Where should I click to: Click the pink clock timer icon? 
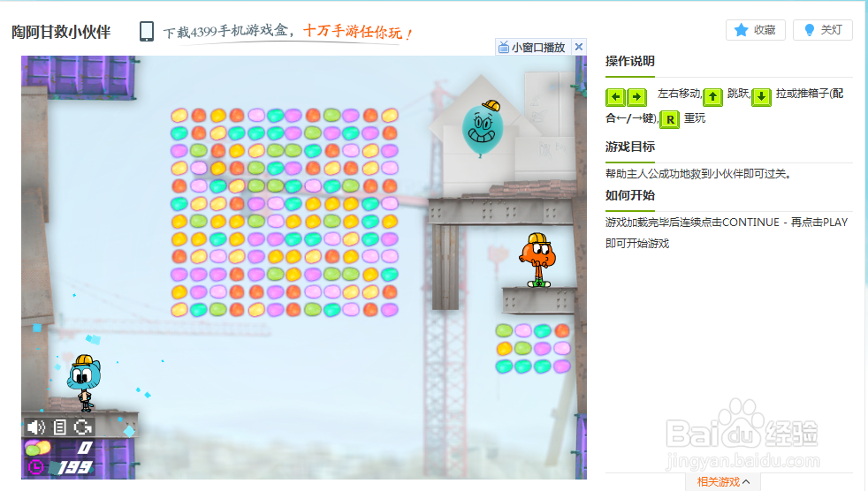pos(35,467)
